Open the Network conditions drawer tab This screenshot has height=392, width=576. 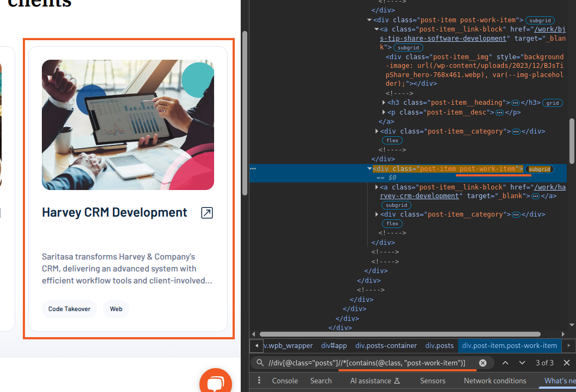[494, 381]
